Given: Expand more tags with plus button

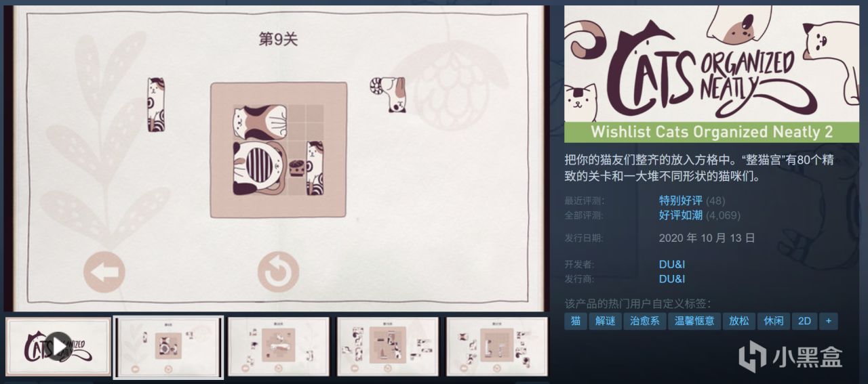Looking at the screenshot, I should point(828,321).
